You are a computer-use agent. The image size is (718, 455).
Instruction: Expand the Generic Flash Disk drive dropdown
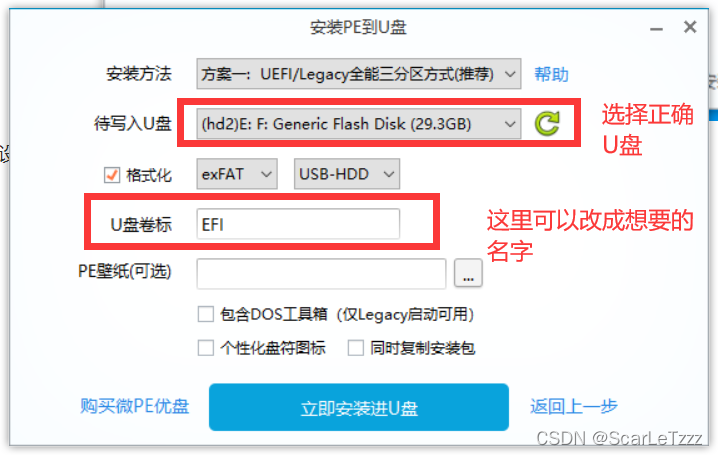(x=359, y=124)
